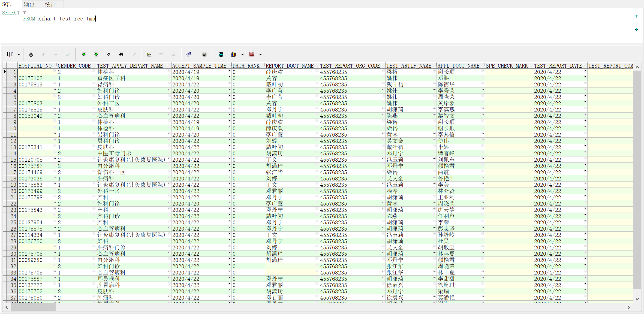Click hospital number 00175102 cell
Viewport: 644px width, 314px height.
pyautogui.click(x=37, y=78)
